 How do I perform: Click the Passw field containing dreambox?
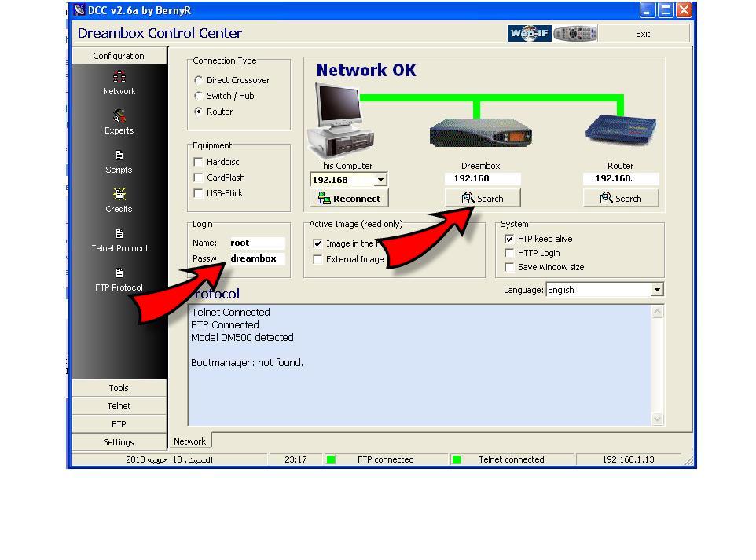pyautogui.click(x=256, y=259)
